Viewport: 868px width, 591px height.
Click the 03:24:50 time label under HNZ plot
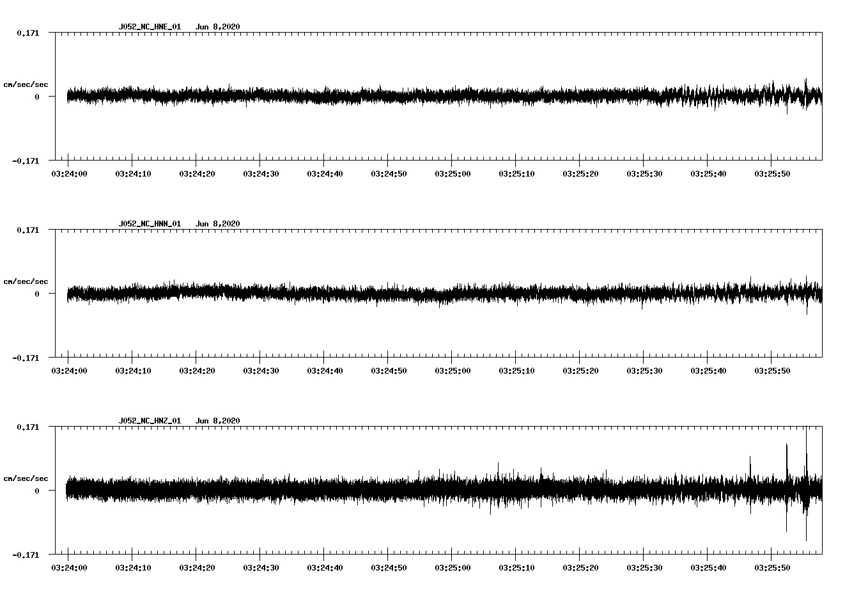(x=388, y=568)
